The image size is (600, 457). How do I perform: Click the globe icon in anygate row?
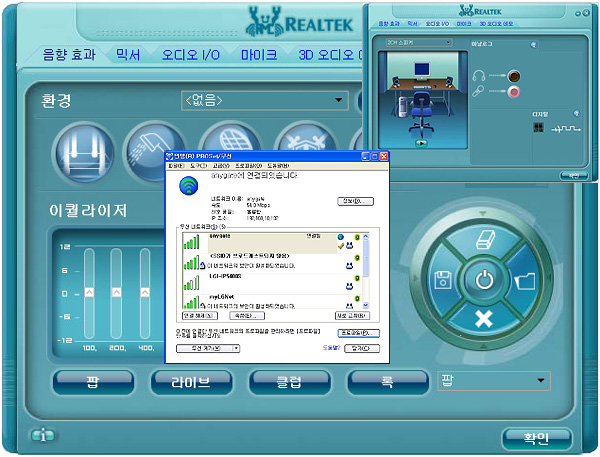[x=341, y=237]
